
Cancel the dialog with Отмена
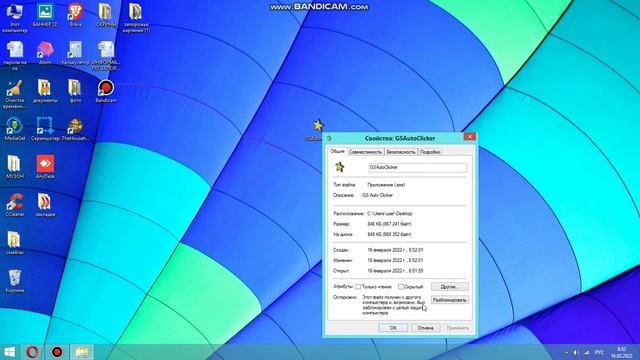pos(425,328)
